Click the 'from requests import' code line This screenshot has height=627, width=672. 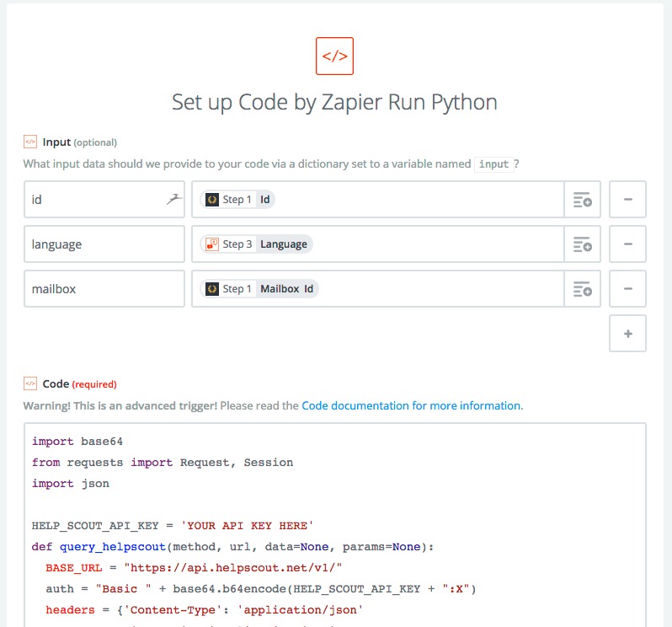click(163, 463)
